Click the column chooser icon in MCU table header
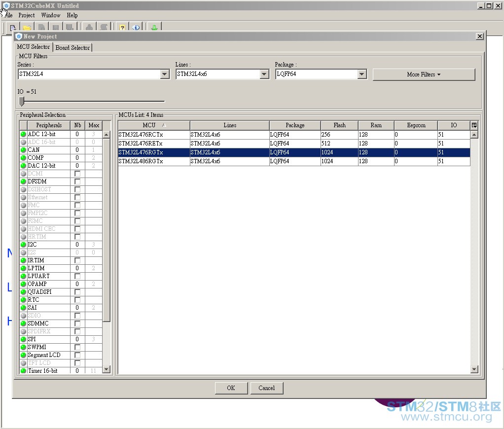 (x=474, y=125)
